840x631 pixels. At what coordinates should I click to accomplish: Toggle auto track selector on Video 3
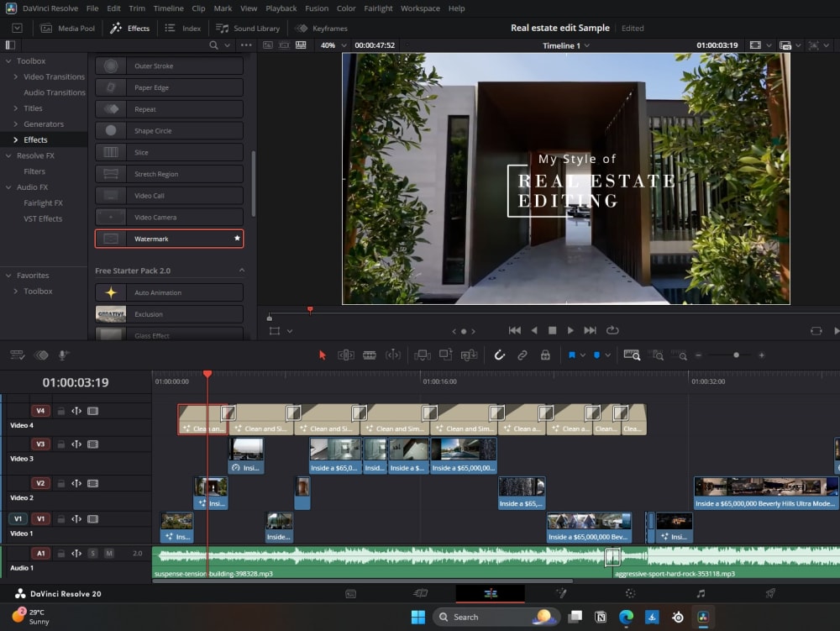76,444
